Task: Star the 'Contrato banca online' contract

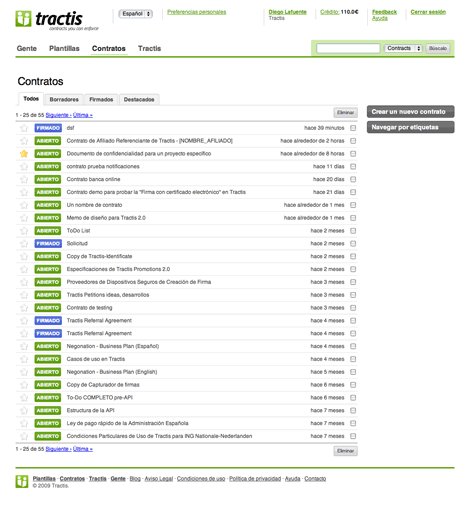Action: pos(24,179)
